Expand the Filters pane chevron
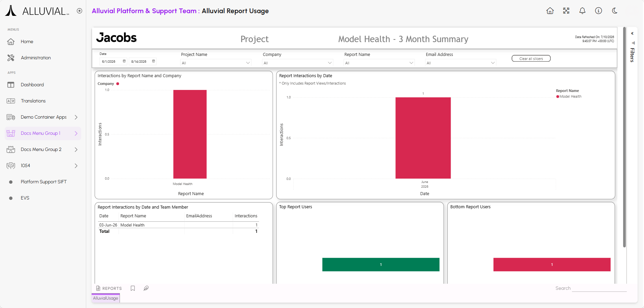The image size is (644, 308). coord(632,33)
